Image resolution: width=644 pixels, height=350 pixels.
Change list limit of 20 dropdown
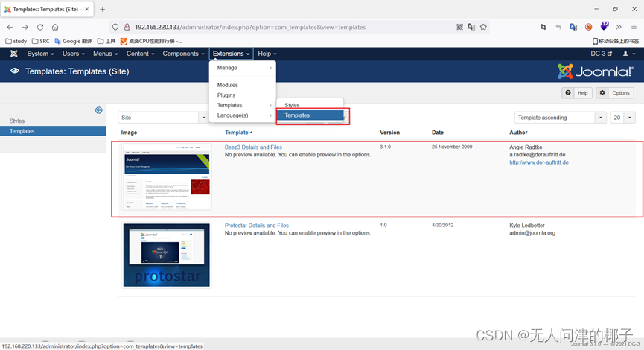click(622, 118)
